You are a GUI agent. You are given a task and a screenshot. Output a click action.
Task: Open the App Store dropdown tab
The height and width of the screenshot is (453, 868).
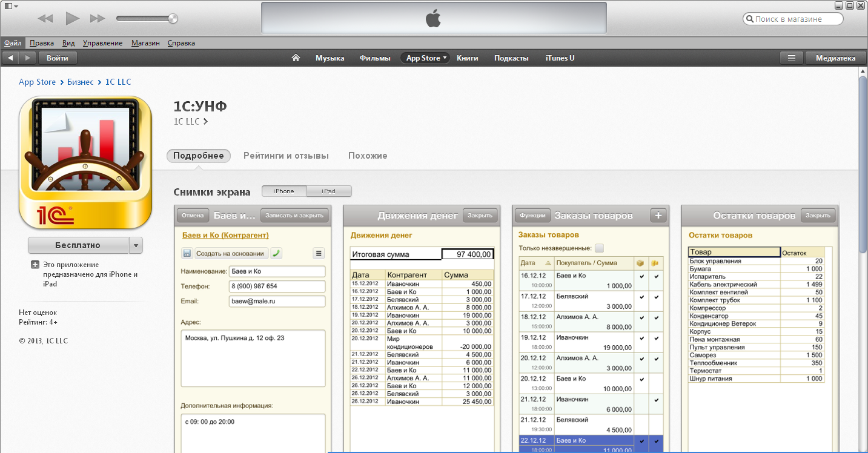tap(425, 58)
